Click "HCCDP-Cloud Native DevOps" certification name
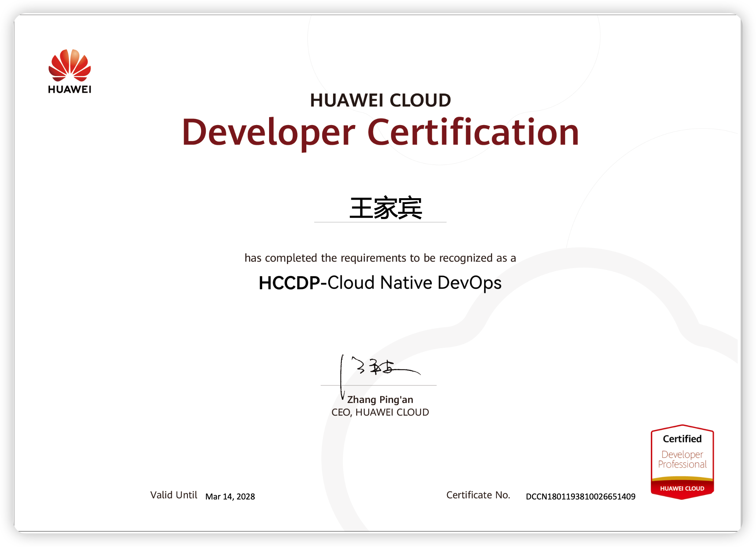This screenshot has height=547, width=756. 380,283
